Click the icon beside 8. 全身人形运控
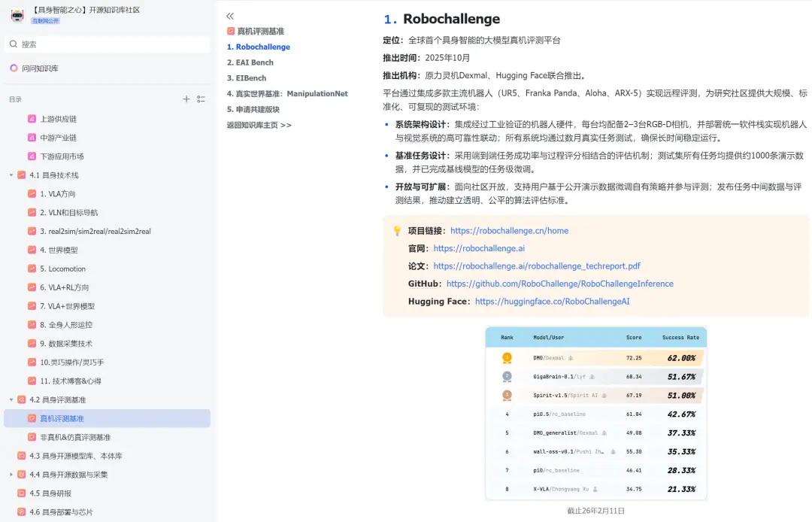Viewport: 812px width, 522px height. click(x=32, y=325)
